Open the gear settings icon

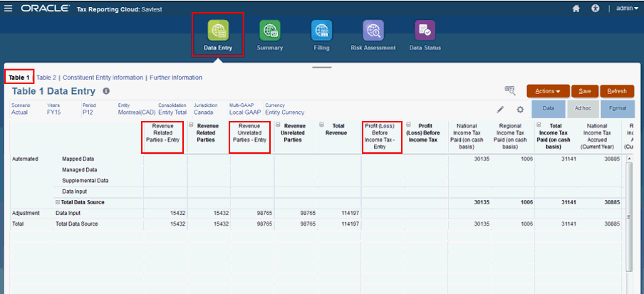(x=520, y=109)
